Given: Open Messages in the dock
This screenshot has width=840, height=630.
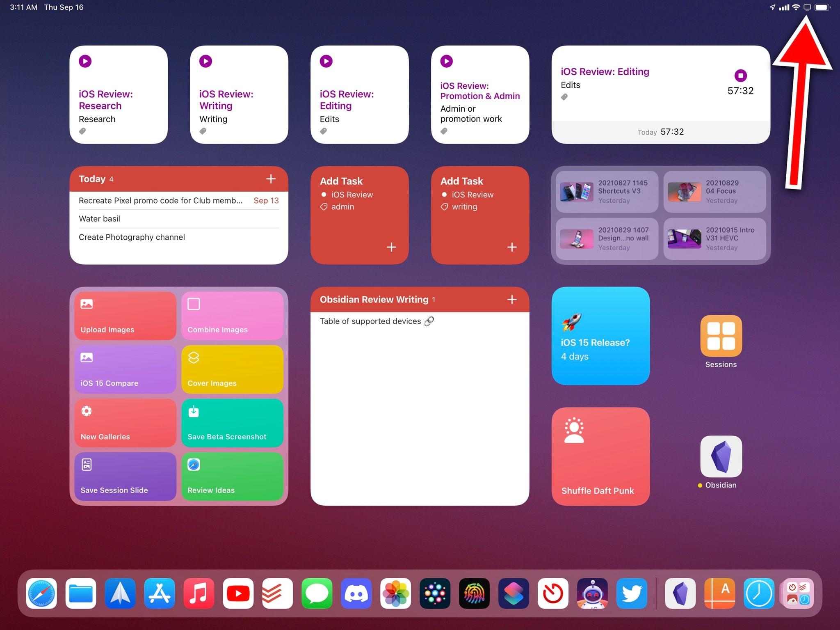Looking at the screenshot, I should (317, 593).
